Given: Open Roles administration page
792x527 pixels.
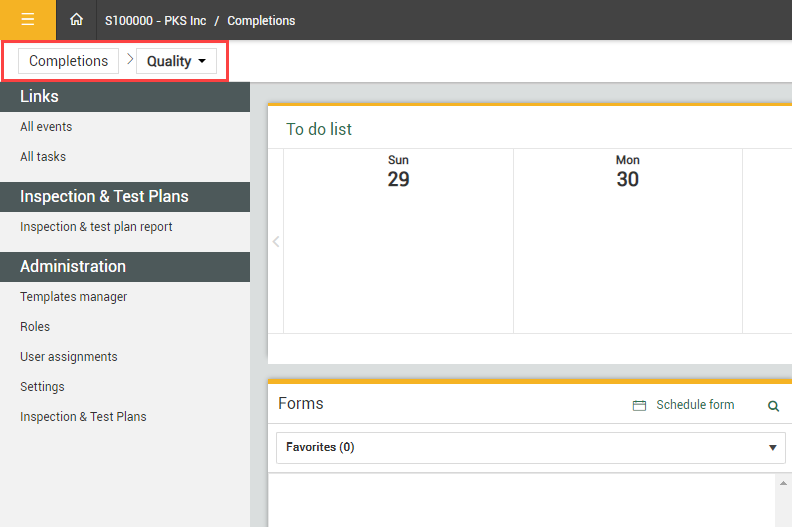Looking at the screenshot, I should click(x=35, y=327).
